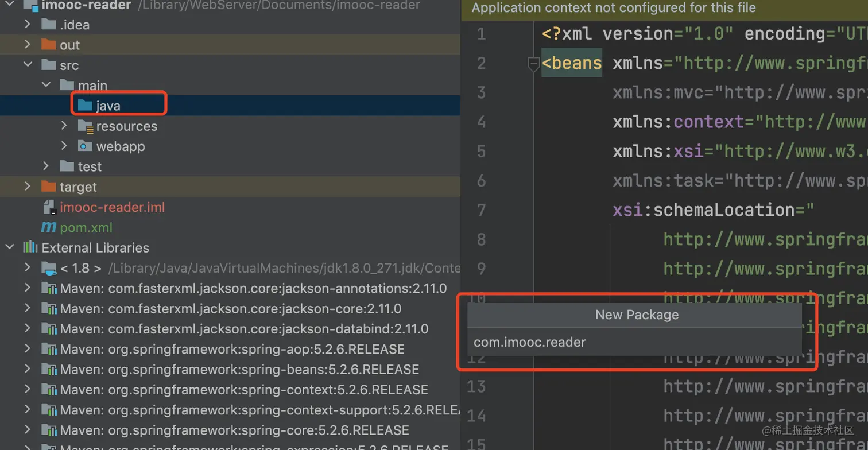Click the imooc-reader.iml file icon
The height and width of the screenshot is (450, 868).
coord(49,207)
